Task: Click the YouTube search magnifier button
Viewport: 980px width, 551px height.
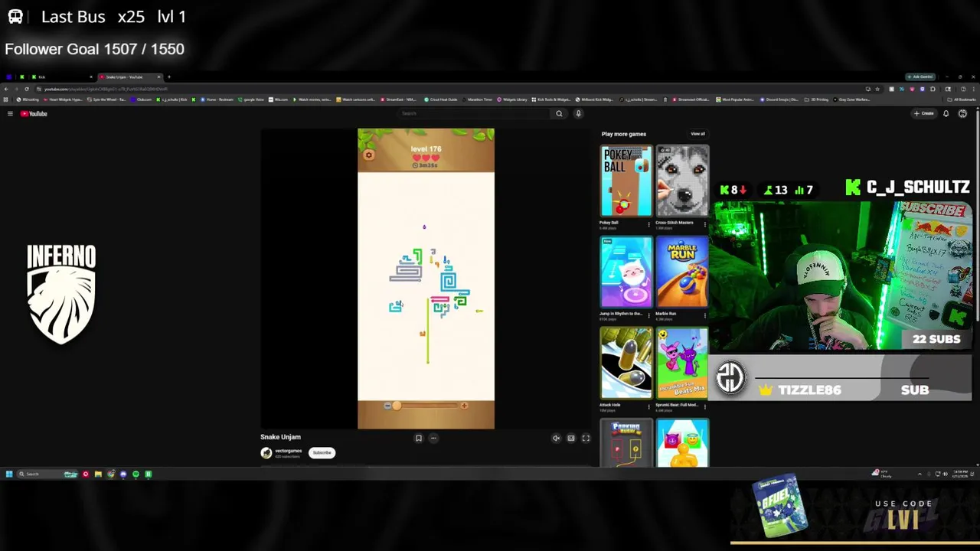Action: tap(559, 113)
